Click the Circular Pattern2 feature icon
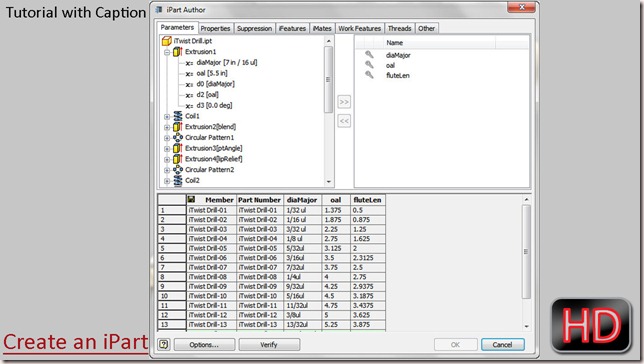Image resolution: width=644 pixels, height=364 pixels. (177, 169)
